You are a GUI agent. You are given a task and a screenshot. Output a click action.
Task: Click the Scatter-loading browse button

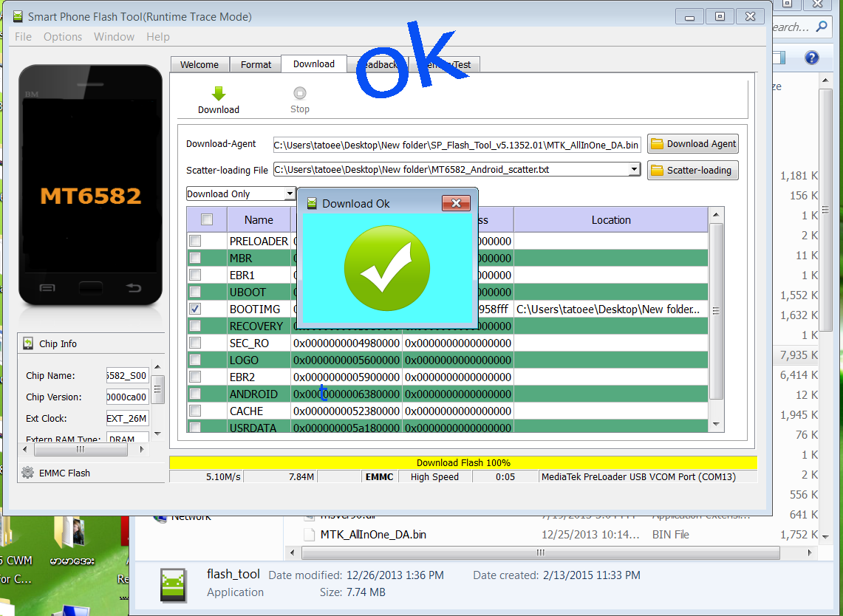693,171
